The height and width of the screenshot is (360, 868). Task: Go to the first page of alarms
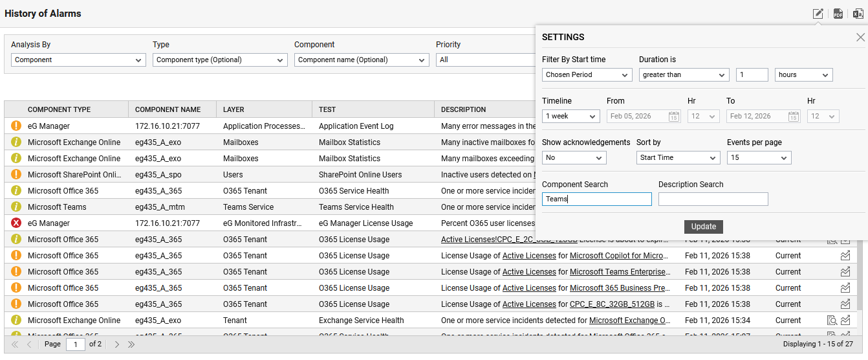pyautogui.click(x=15, y=344)
